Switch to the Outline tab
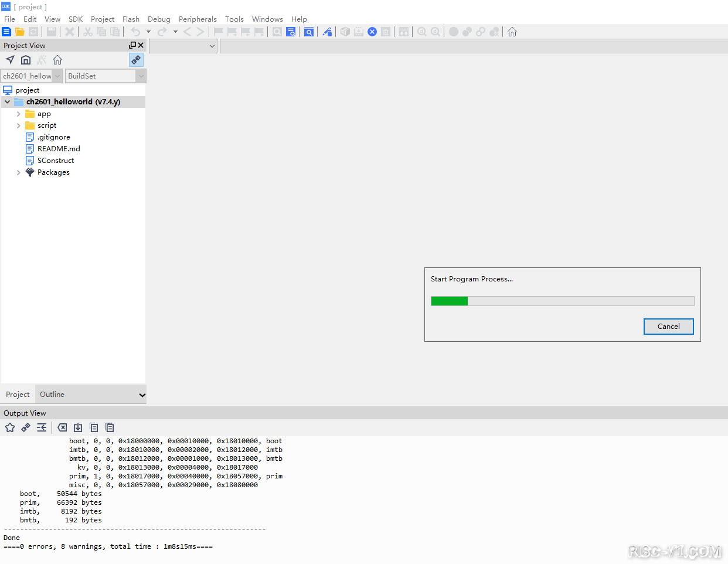This screenshot has width=728, height=564. coord(52,395)
